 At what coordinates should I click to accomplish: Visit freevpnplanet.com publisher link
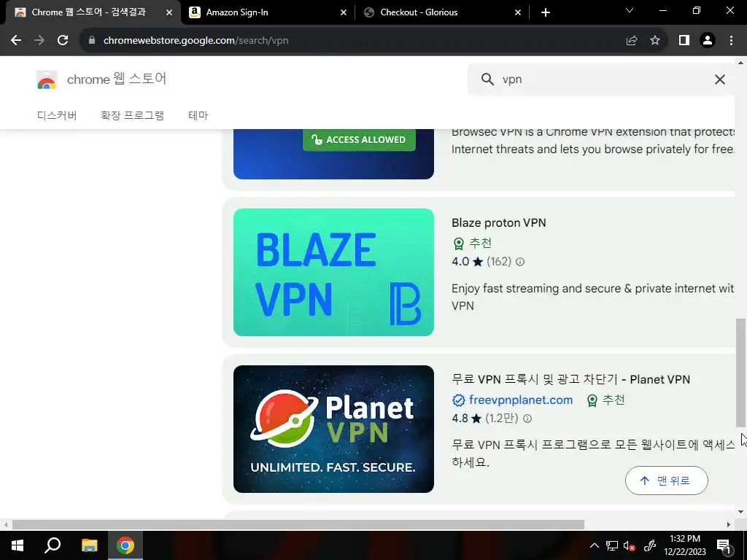(x=521, y=400)
